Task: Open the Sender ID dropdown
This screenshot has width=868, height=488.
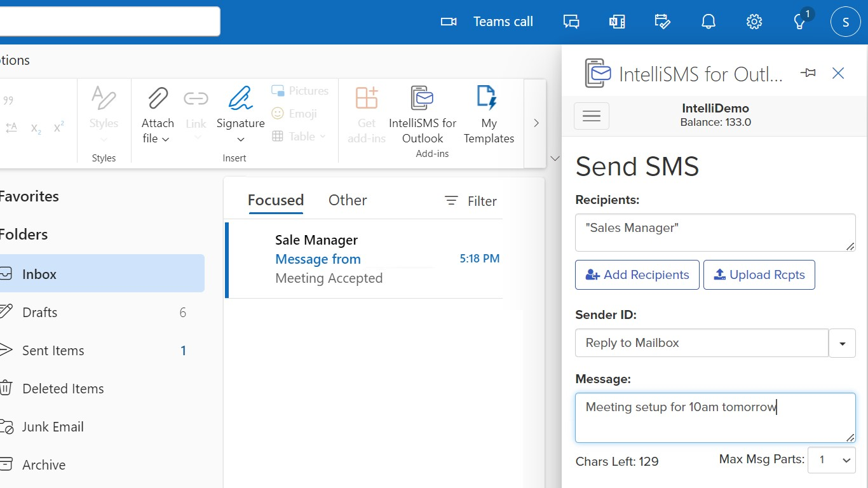Action: pos(843,342)
